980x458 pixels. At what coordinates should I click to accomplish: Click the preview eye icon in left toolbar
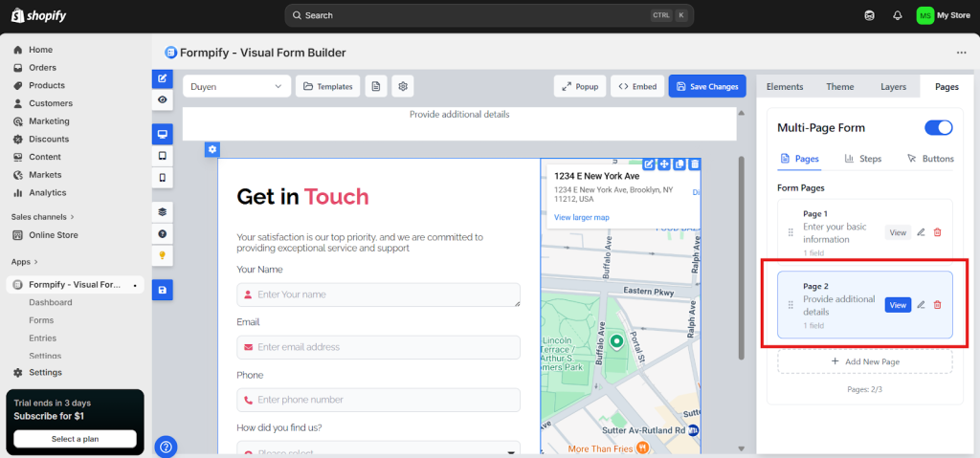(163, 99)
